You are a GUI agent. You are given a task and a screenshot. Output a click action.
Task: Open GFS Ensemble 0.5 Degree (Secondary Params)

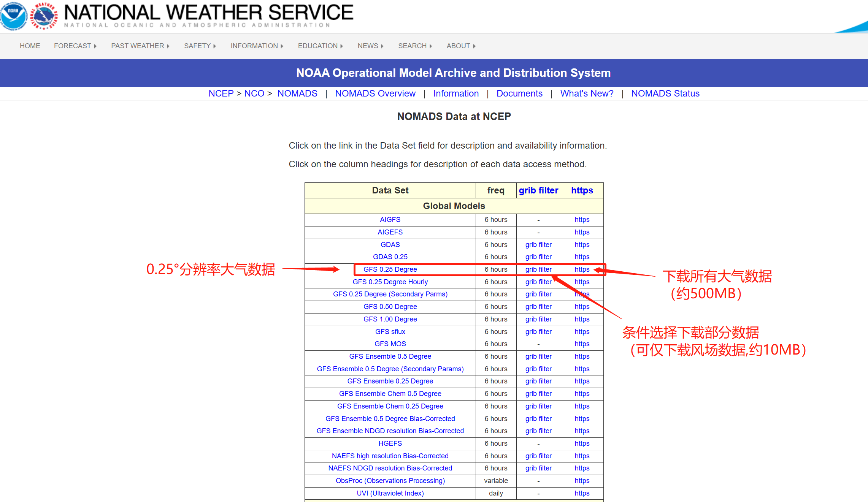(x=390, y=369)
